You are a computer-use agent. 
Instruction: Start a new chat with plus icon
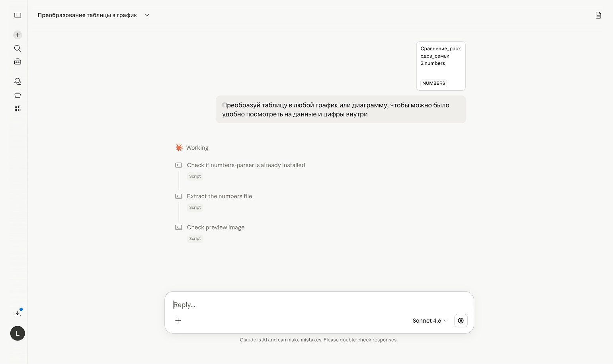(x=18, y=35)
